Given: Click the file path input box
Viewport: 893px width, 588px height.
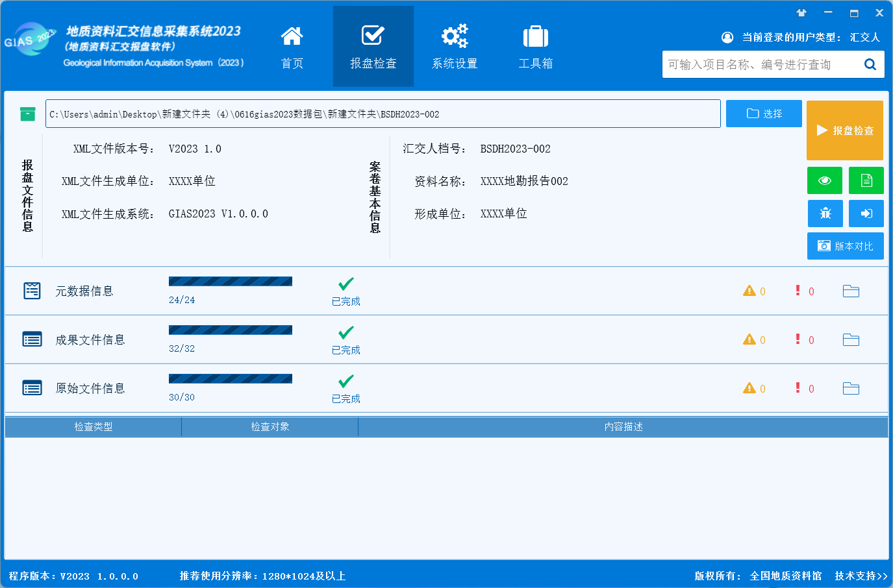Looking at the screenshot, I should (x=383, y=114).
